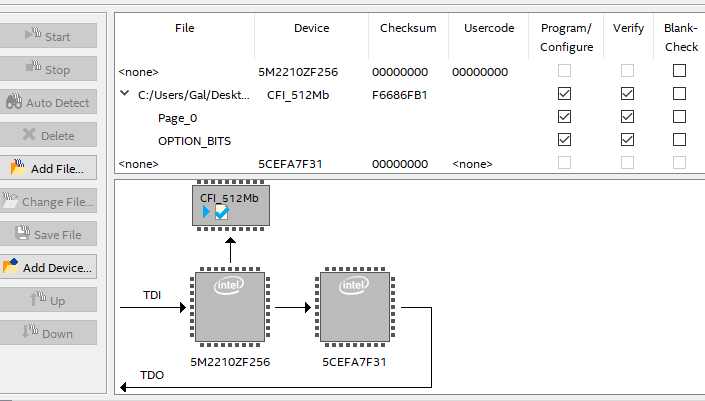
Task: Click the <none> usercode in the 5CEFA7F31 row
Action: [473, 164]
